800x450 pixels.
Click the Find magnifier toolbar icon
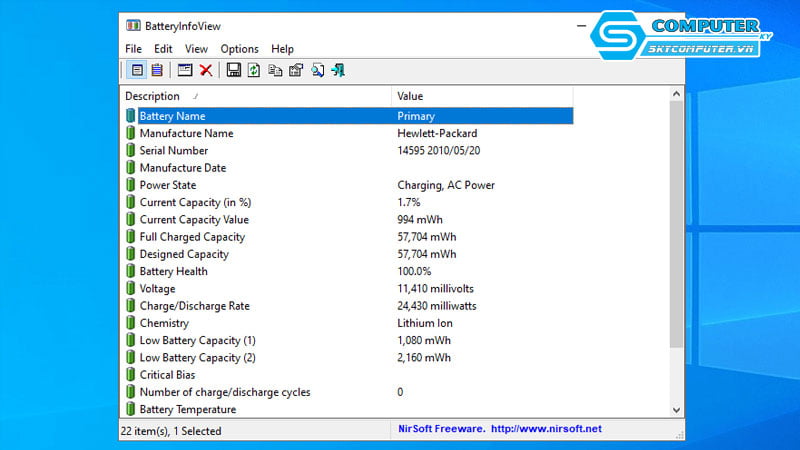point(317,70)
